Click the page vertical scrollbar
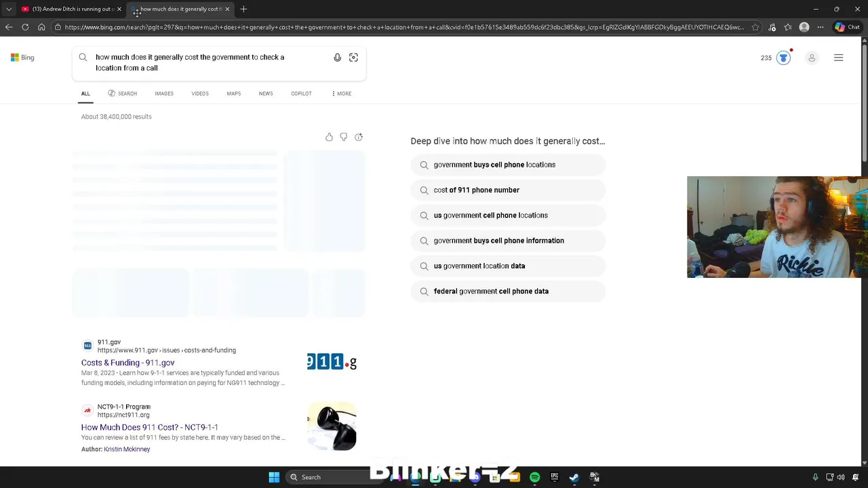The height and width of the screenshot is (488, 868). pos(864,102)
